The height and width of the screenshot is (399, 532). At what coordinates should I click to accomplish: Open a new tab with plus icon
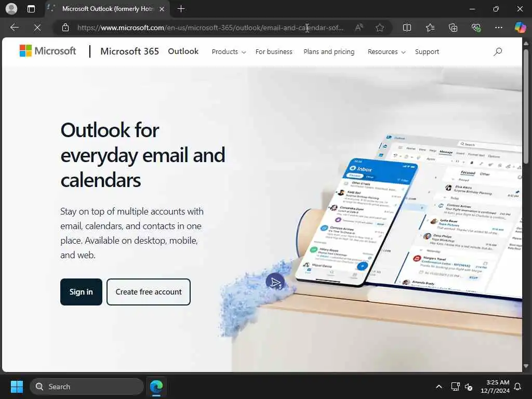pyautogui.click(x=181, y=9)
